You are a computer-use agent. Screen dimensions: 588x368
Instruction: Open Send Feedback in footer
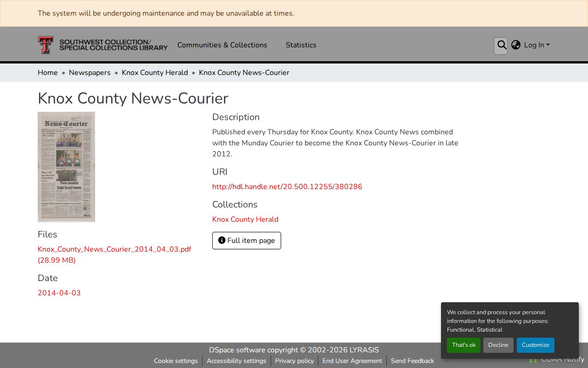click(x=413, y=361)
